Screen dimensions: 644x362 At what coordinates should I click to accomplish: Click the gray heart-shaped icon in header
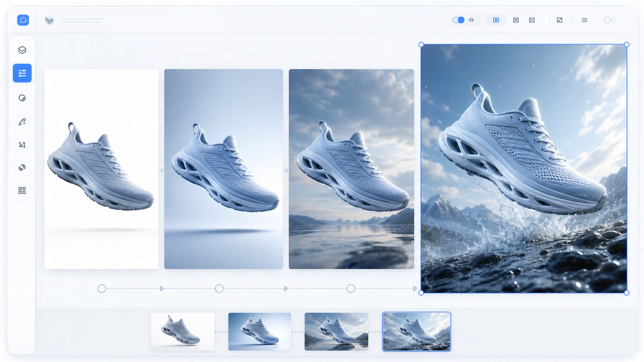(x=49, y=20)
